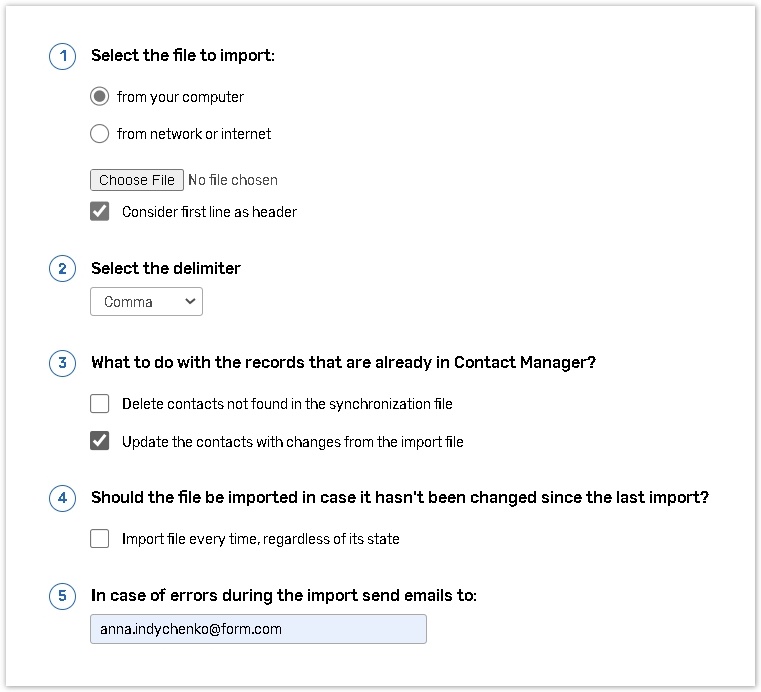
Task: Click the step 5 circle icon
Action: [62, 596]
